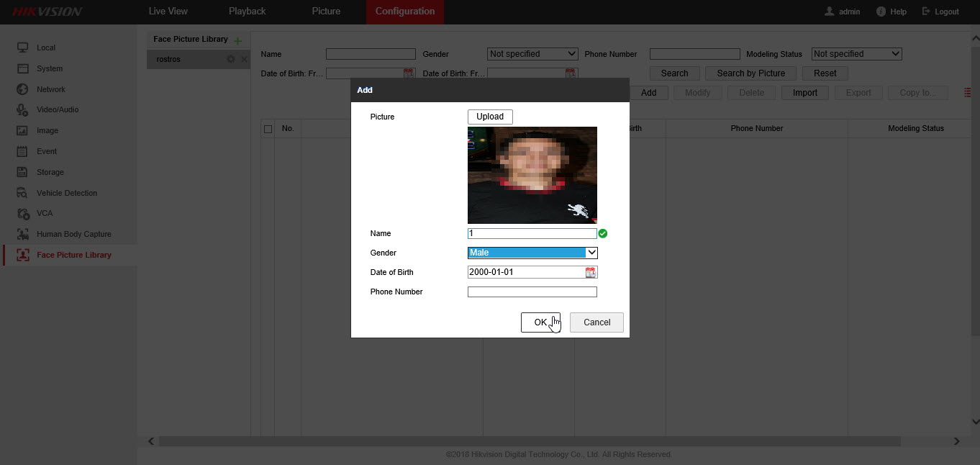Switch to the Playback tab
The height and width of the screenshot is (465, 980).
(x=247, y=12)
